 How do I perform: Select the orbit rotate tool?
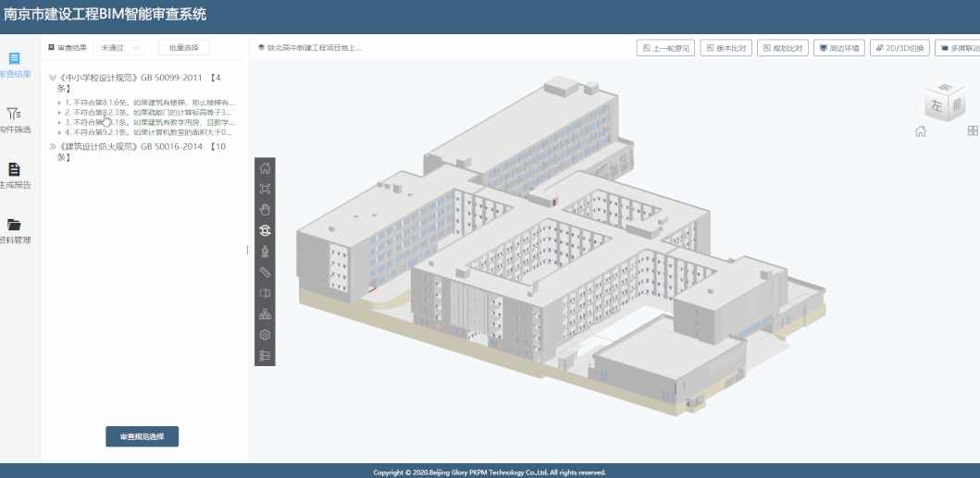[x=265, y=230]
